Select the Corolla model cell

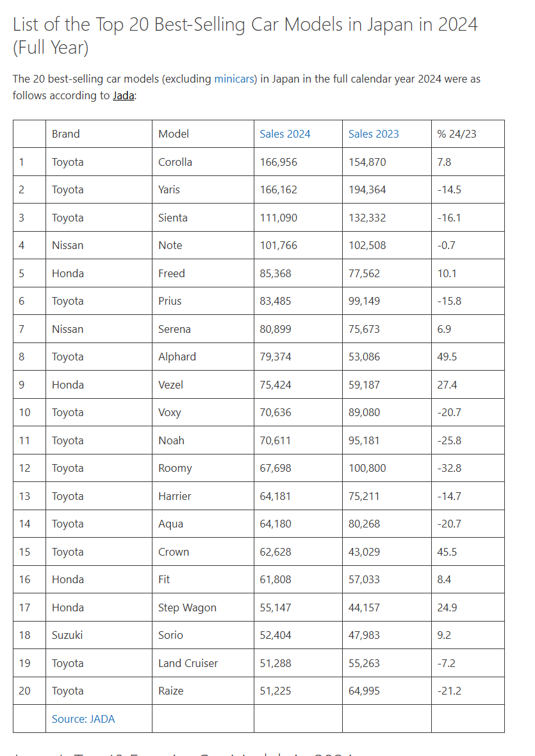tap(203, 162)
